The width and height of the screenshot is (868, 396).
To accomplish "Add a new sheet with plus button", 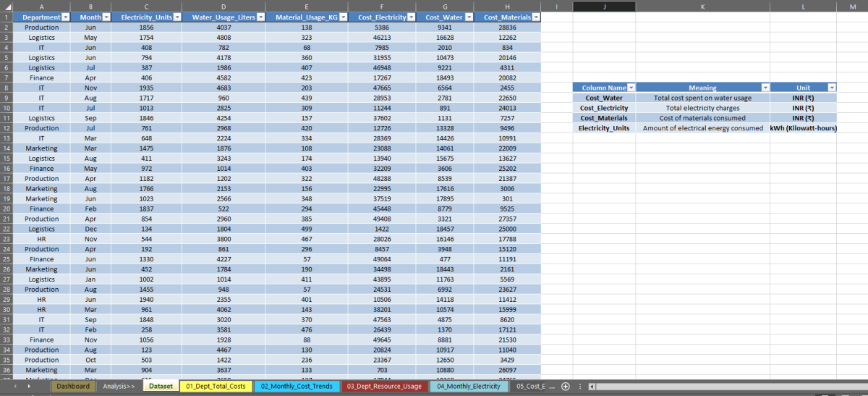I will pos(566,387).
